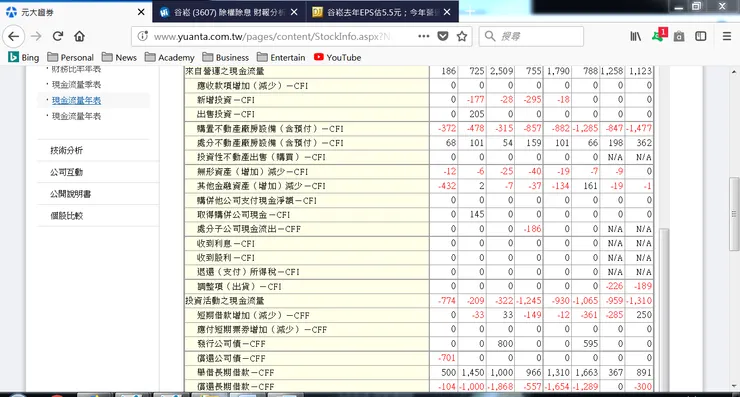
Task: Show site information for yuanta.com.tw
Action: [x=143, y=36]
